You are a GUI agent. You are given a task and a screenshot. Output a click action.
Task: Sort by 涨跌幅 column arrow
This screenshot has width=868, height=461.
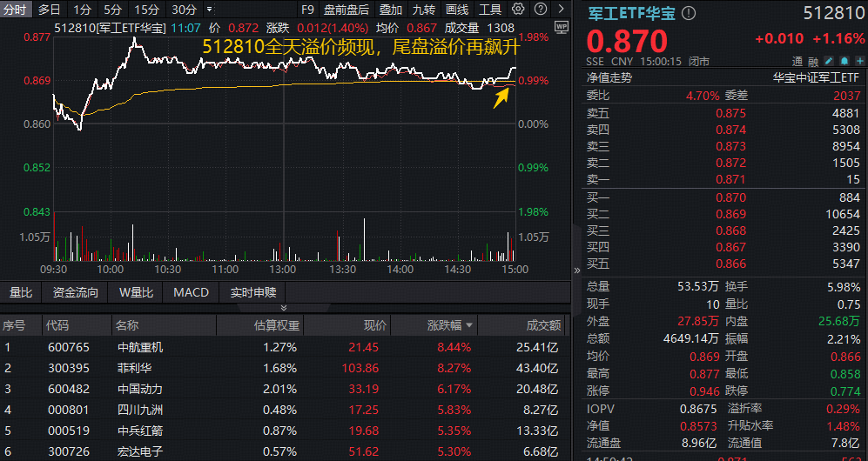coord(469,325)
